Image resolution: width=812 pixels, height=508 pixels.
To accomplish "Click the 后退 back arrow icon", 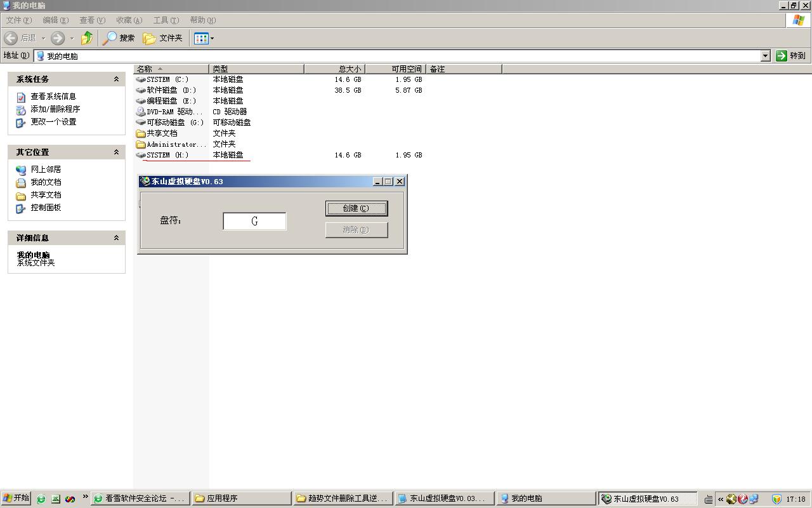I will click(11, 38).
